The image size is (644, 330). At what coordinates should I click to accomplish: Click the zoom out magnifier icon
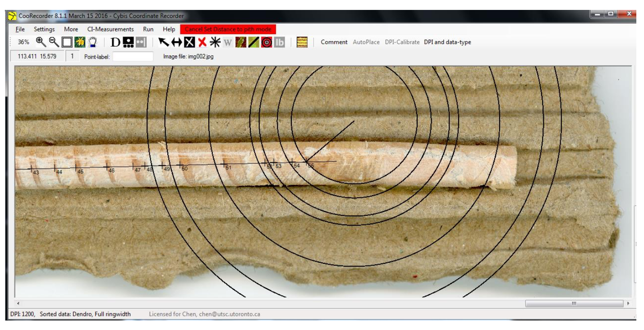point(54,42)
